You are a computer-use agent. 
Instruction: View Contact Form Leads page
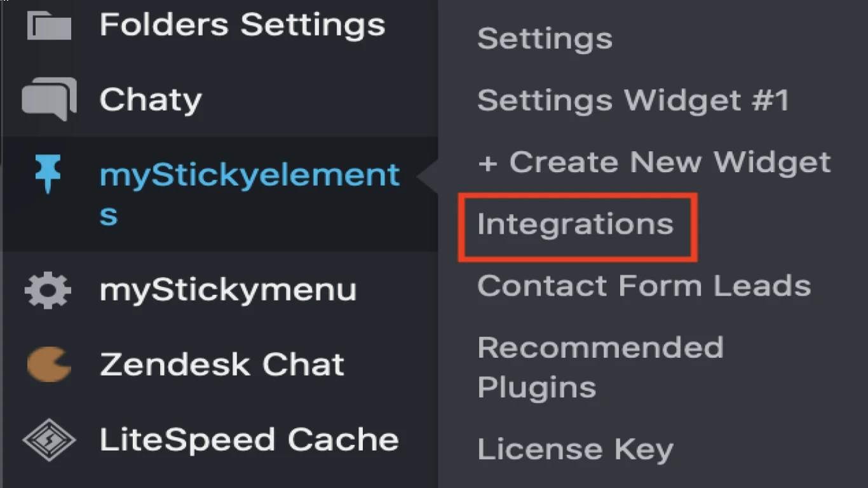point(644,286)
